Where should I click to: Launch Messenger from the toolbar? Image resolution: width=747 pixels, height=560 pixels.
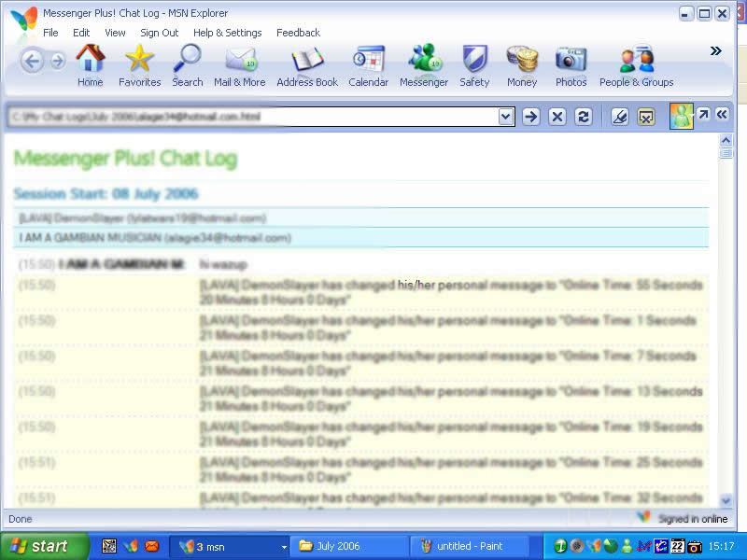424,64
